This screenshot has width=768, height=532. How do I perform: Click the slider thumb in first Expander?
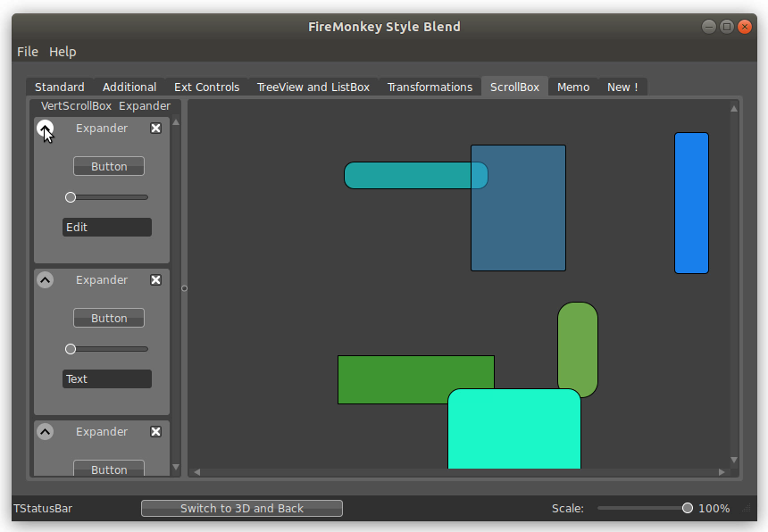point(71,197)
